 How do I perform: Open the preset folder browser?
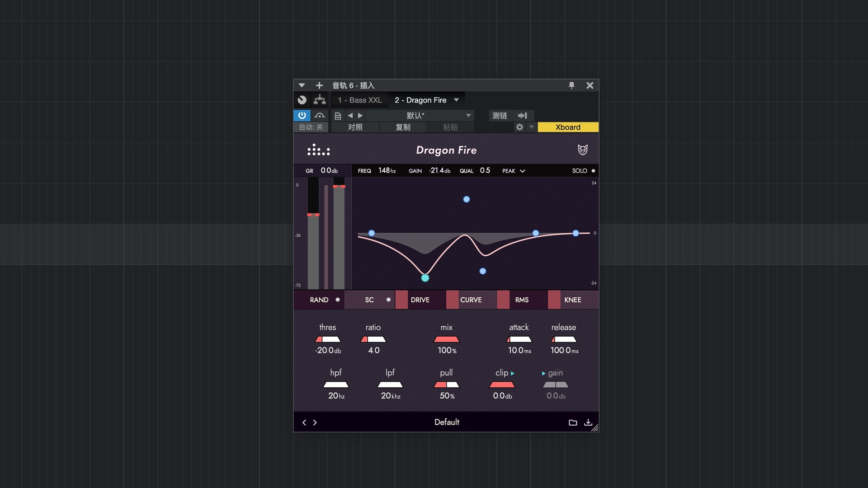[573, 422]
